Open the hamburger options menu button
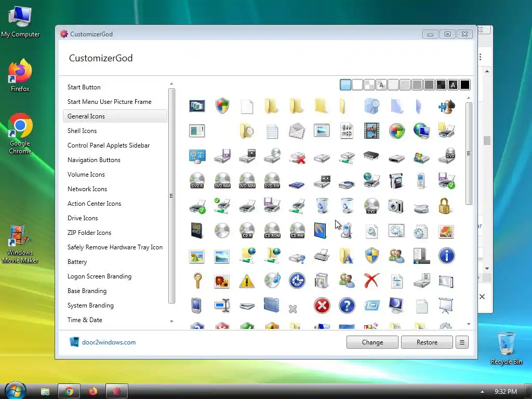The height and width of the screenshot is (399, 532). click(462, 342)
